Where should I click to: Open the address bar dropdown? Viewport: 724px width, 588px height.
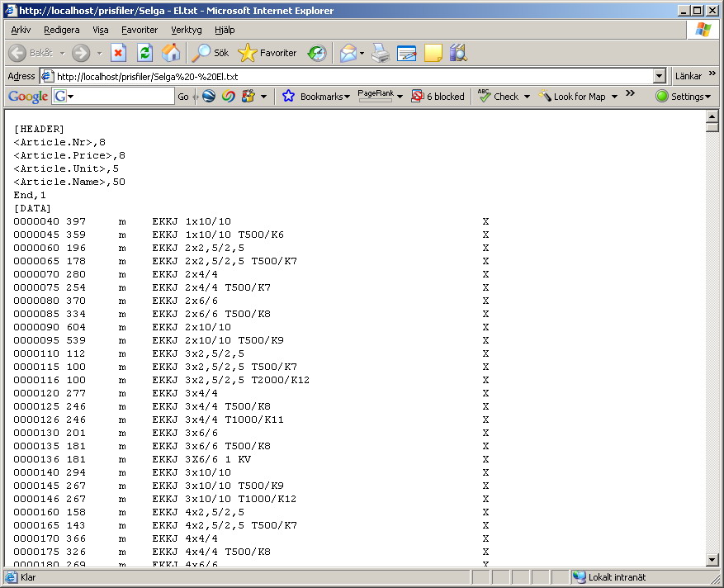(x=660, y=76)
